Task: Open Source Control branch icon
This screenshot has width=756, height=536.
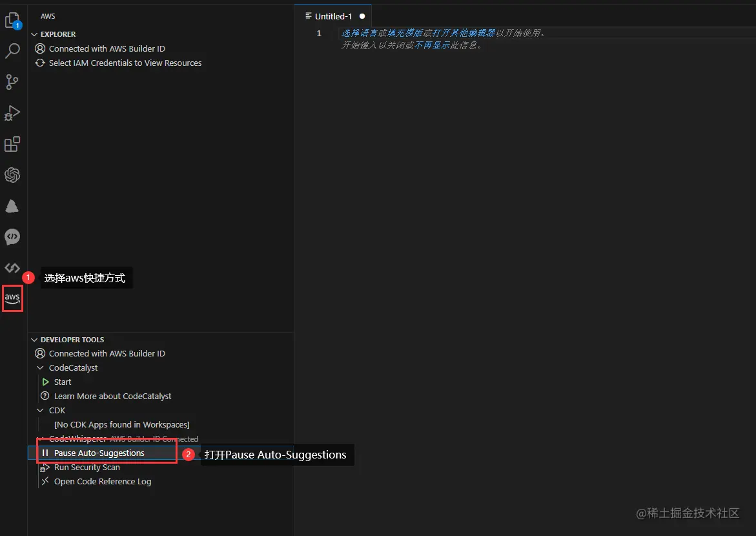Action: point(12,82)
